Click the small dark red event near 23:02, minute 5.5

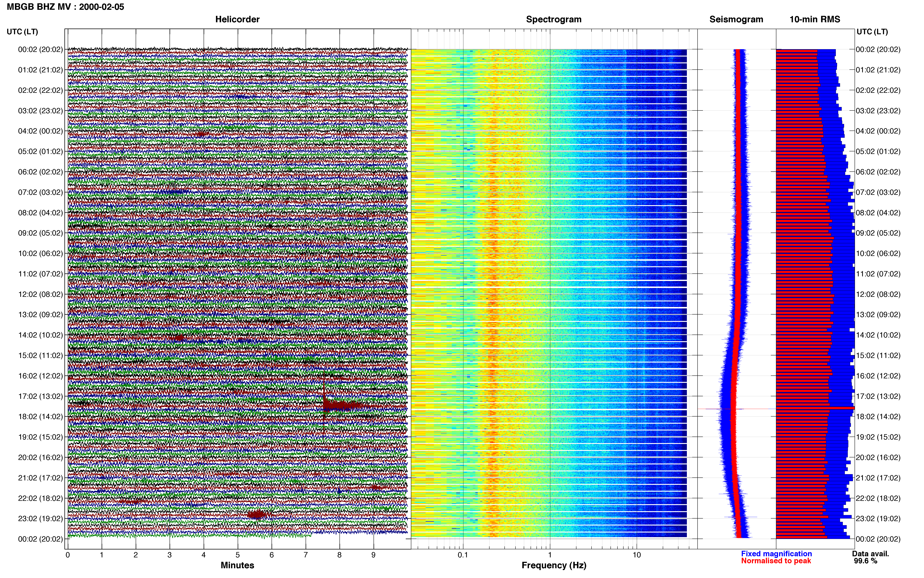(257, 515)
